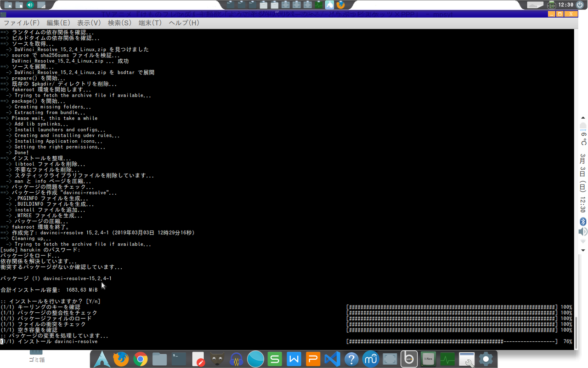Launch the terminal icon in the dock
The image size is (588, 368).
pos(178,359)
